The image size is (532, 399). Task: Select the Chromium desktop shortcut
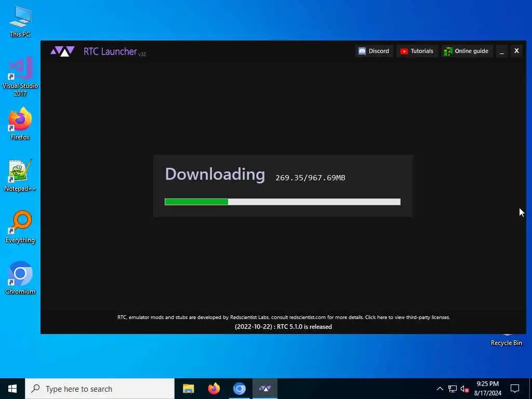(x=20, y=278)
